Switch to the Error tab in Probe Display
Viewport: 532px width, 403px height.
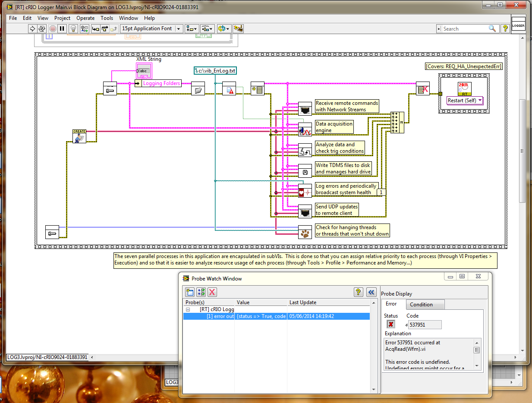(391, 304)
